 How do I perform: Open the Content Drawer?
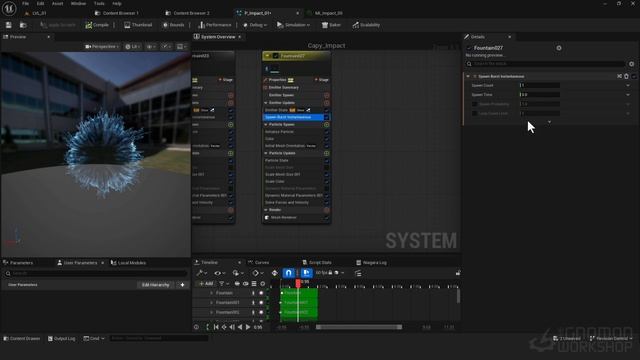pos(22,339)
